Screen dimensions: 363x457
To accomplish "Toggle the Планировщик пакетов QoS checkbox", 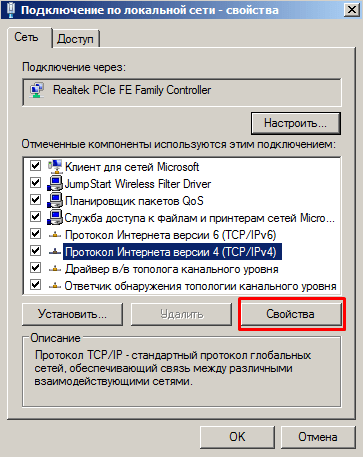I will click(35, 200).
